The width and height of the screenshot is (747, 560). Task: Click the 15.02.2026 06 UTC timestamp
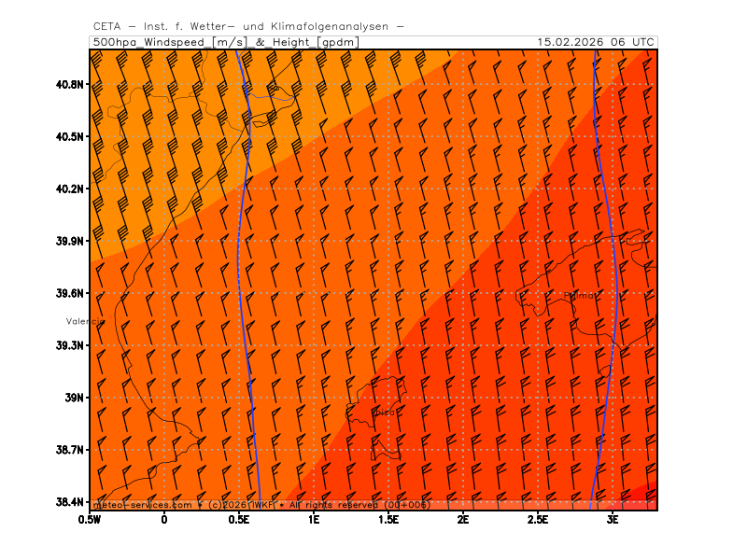596,43
